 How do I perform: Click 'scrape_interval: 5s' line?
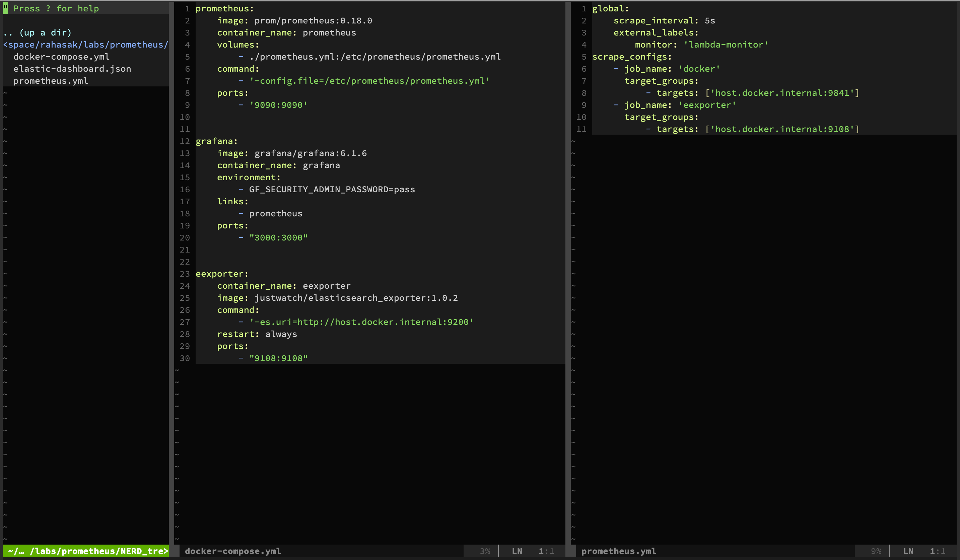click(x=664, y=20)
